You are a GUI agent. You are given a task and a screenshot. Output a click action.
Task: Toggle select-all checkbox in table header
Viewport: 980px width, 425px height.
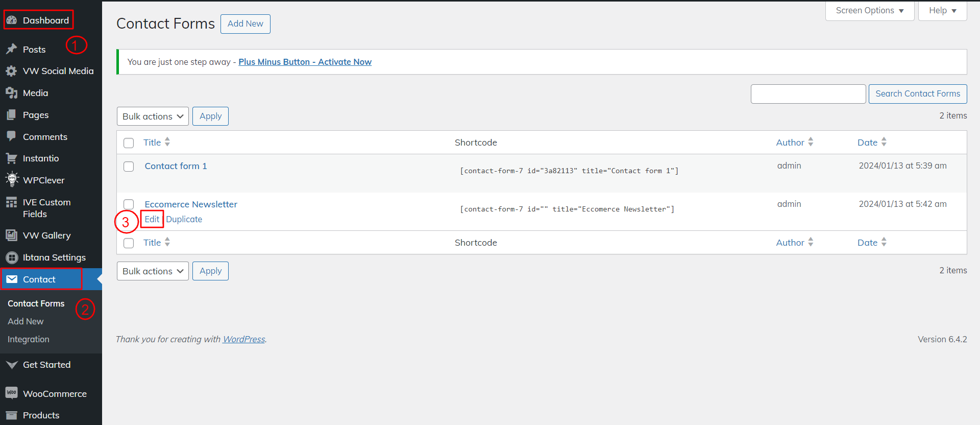(x=129, y=143)
